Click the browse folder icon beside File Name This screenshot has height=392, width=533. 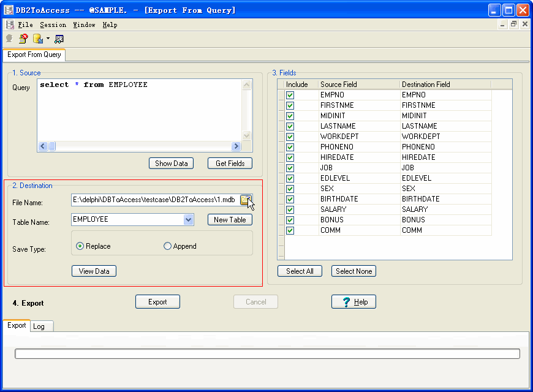coord(246,200)
